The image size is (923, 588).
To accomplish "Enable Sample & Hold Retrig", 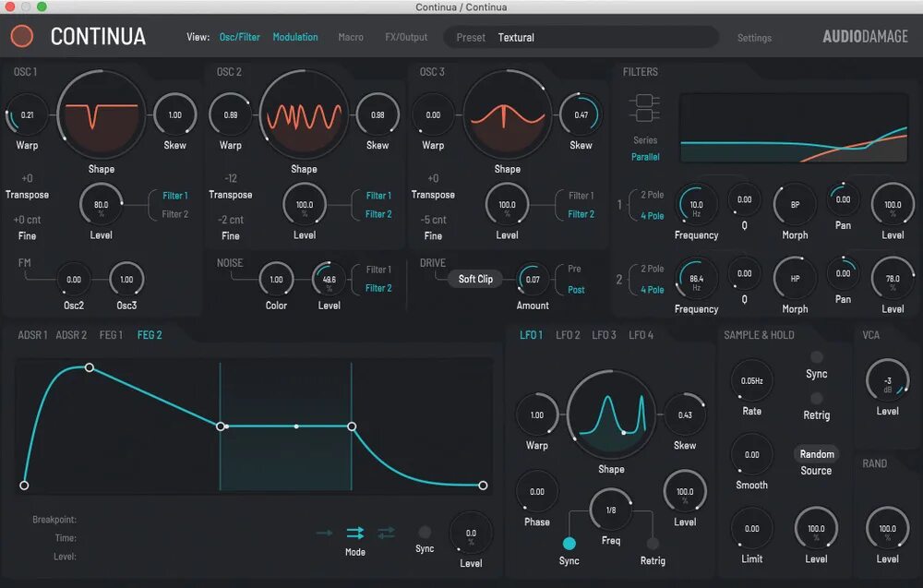I will pos(817,399).
